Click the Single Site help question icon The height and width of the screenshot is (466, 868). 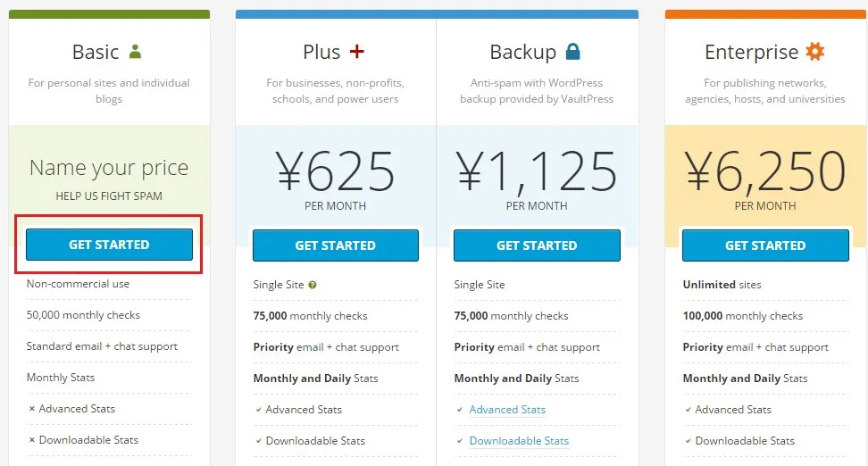tap(313, 285)
